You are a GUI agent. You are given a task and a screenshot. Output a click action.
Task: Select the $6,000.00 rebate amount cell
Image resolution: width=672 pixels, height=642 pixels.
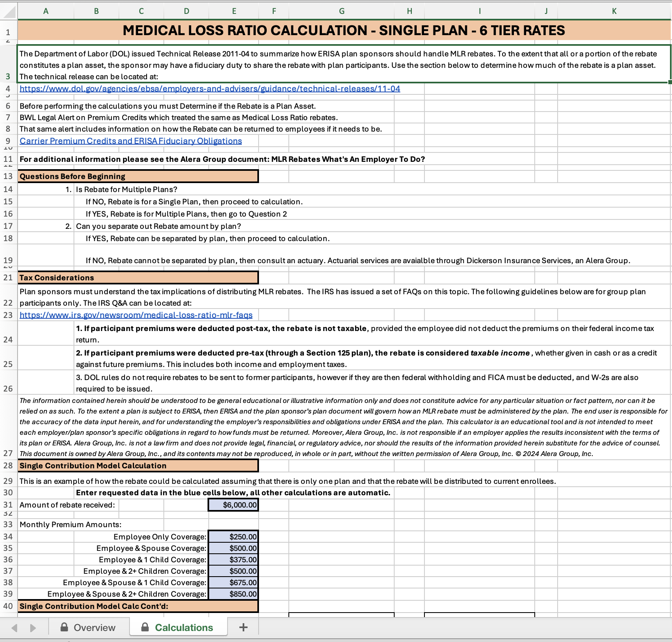click(233, 505)
